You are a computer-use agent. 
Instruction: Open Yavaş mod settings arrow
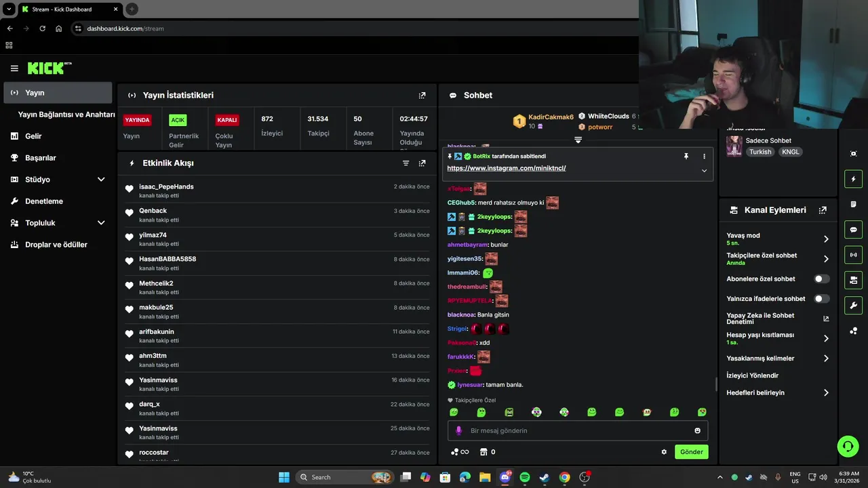click(x=826, y=239)
